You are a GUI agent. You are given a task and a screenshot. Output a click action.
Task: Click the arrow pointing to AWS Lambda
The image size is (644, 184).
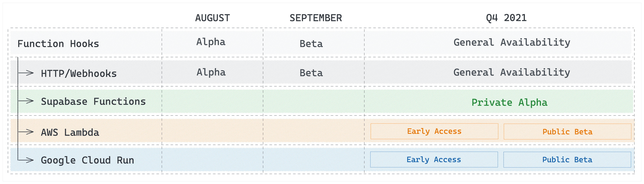click(26, 132)
